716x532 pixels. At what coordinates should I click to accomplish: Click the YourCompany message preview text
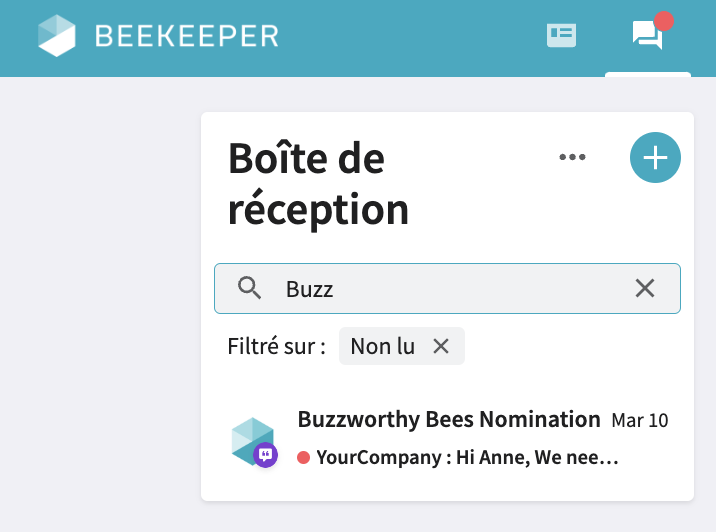[467, 458]
